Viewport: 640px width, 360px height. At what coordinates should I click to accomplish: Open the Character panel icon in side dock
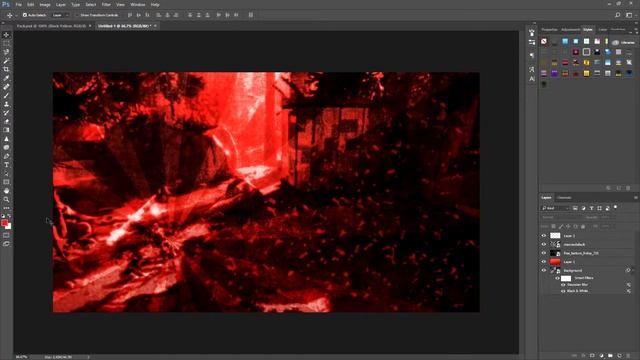click(x=532, y=79)
